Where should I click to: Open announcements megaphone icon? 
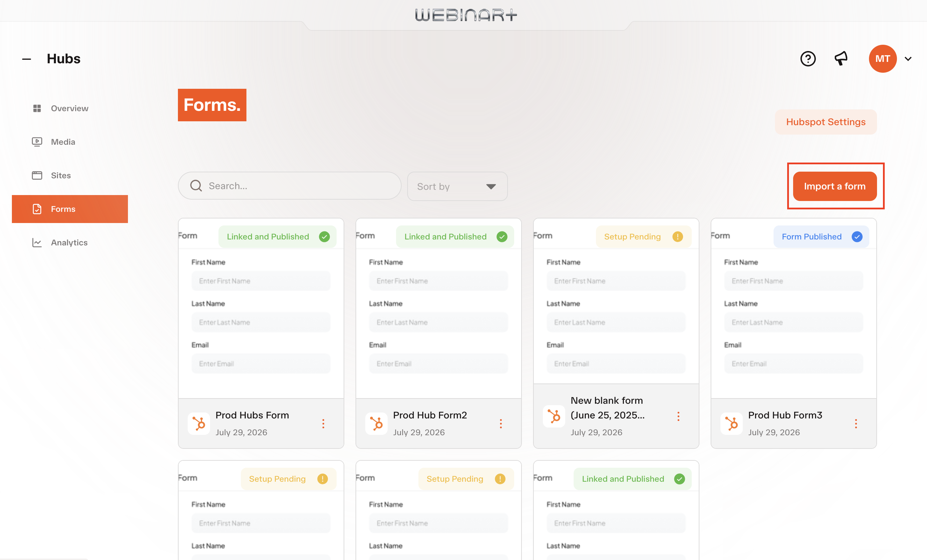click(x=841, y=58)
